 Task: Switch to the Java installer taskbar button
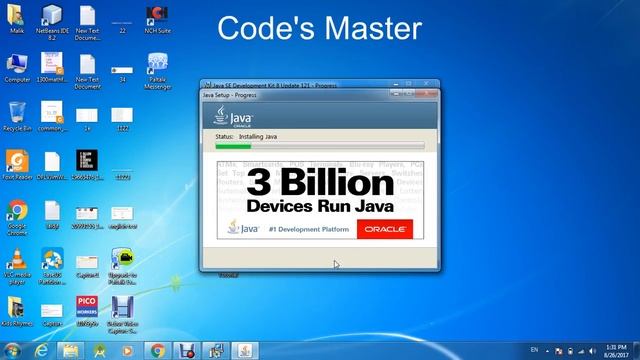click(x=245, y=351)
